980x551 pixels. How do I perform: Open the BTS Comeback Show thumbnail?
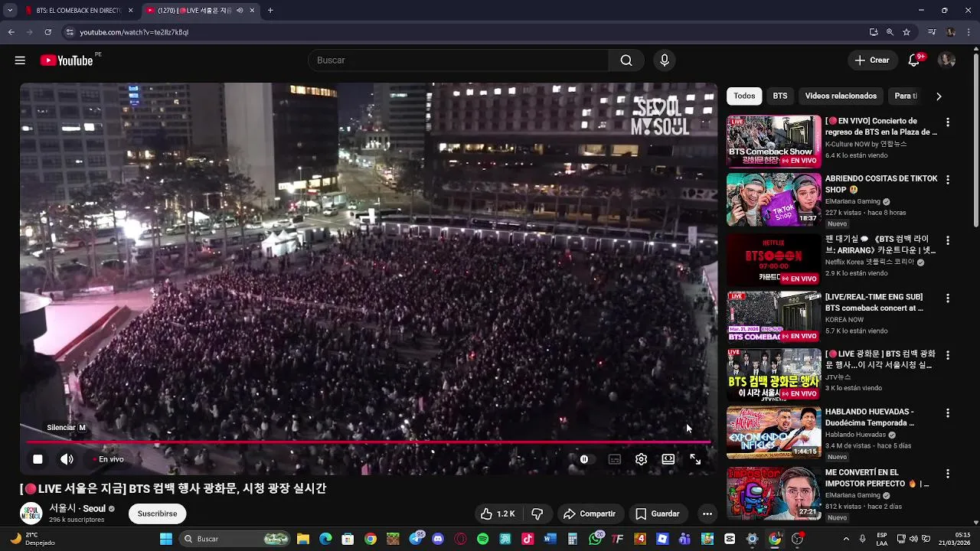click(773, 142)
